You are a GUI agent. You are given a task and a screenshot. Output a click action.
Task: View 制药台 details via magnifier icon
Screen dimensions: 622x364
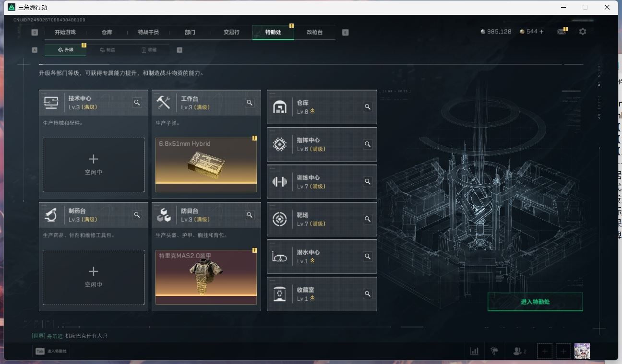(x=137, y=215)
